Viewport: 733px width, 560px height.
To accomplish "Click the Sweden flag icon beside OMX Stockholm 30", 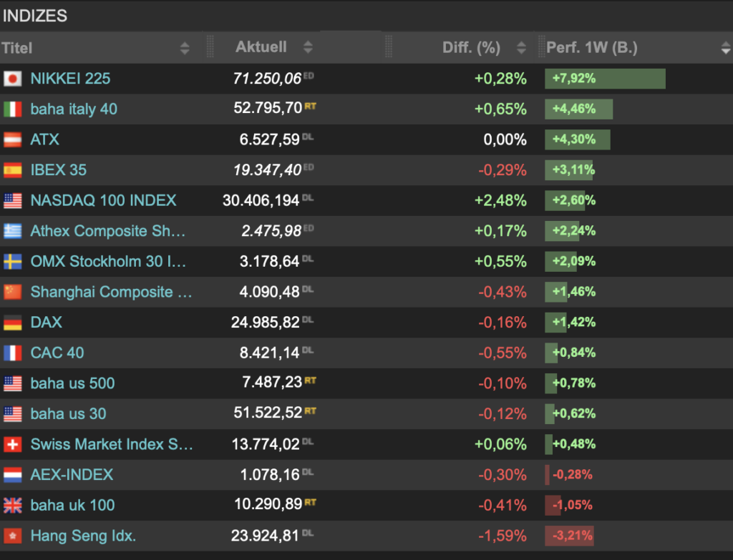I will tap(13, 261).
